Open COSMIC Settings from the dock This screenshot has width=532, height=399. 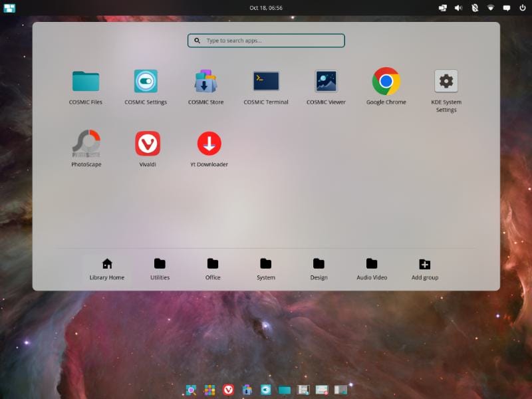[x=265, y=390]
